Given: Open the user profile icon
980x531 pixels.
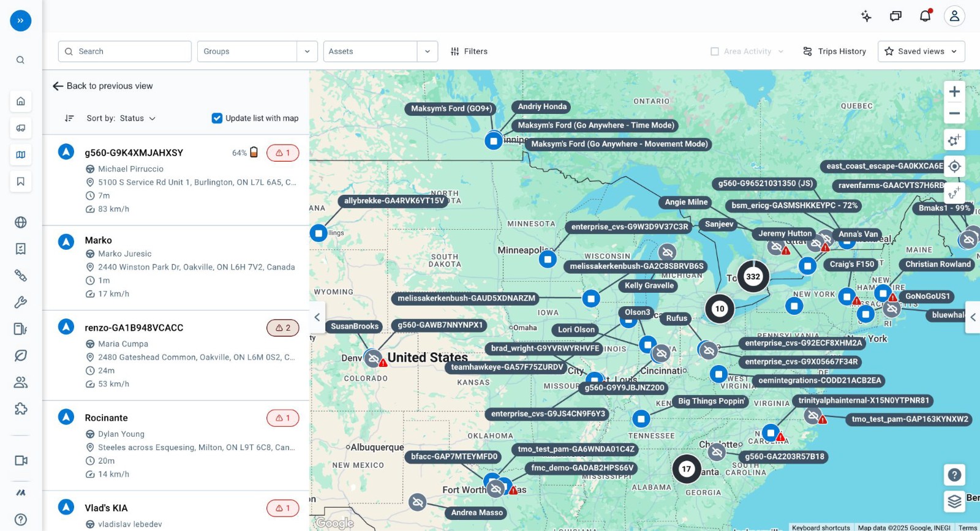Looking at the screenshot, I should [954, 16].
